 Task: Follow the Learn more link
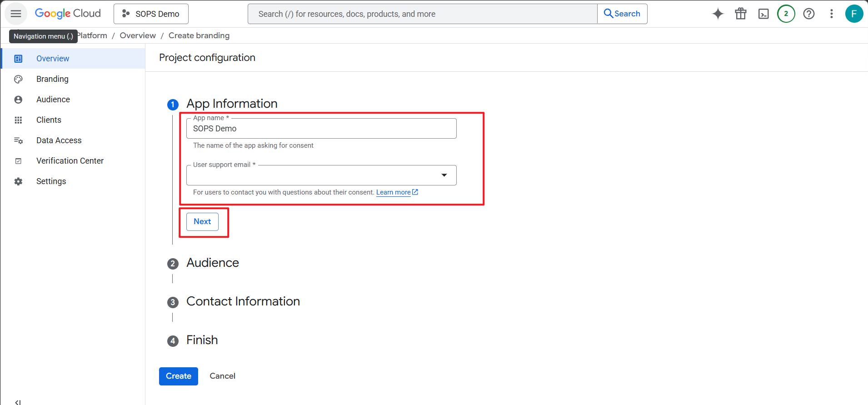click(x=394, y=192)
